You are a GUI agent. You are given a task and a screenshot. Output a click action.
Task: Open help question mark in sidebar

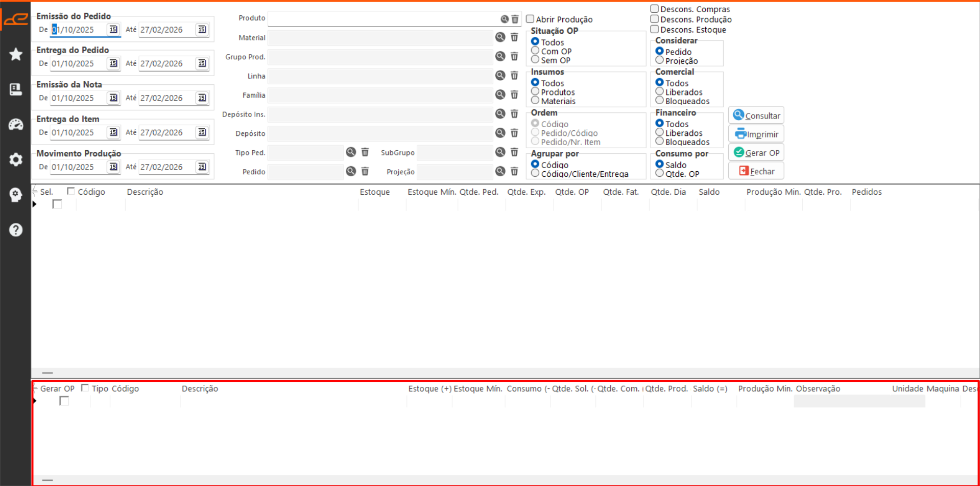[x=16, y=230]
